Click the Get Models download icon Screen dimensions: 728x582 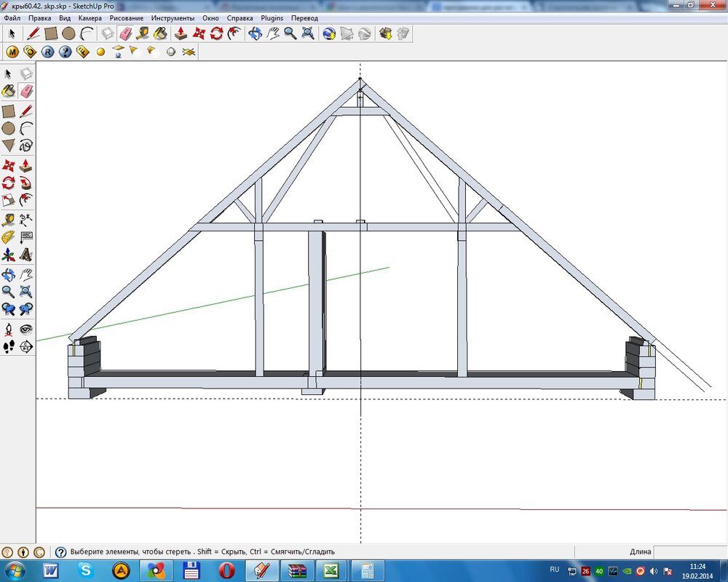click(x=386, y=33)
